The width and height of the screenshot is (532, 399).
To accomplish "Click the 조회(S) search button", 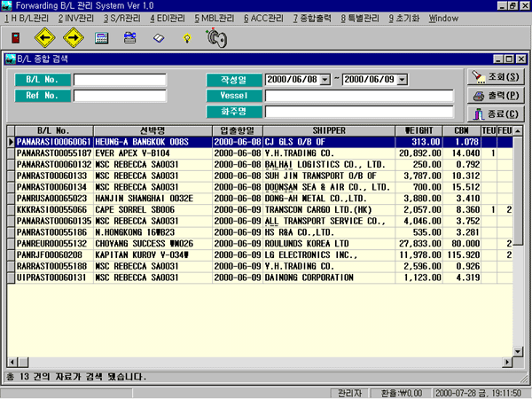I will 496,77.
